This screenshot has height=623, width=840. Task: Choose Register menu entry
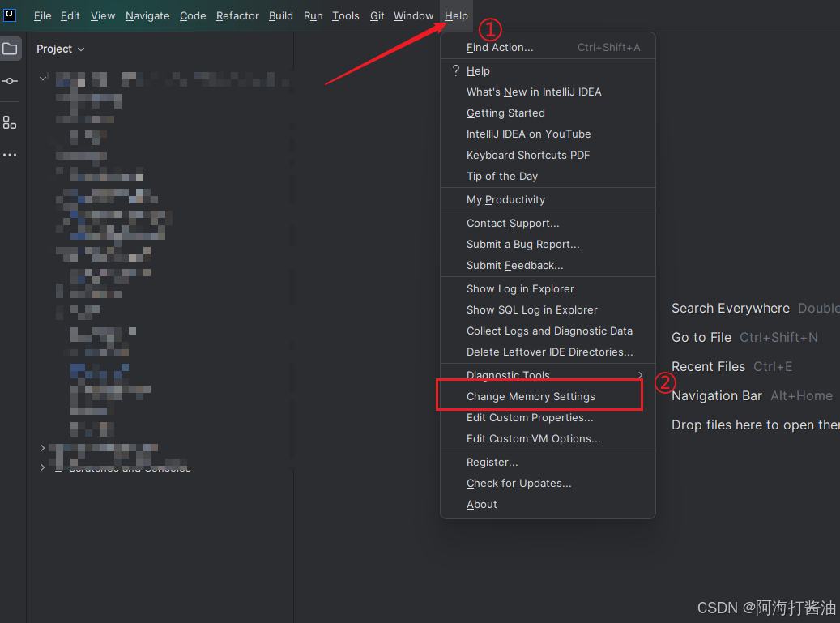pos(548,463)
